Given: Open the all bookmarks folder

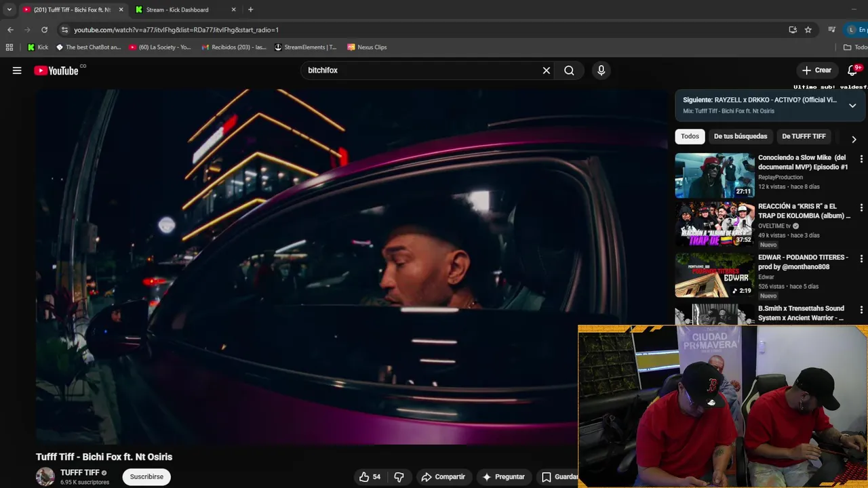Looking at the screenshot, I should click(855, 47).
